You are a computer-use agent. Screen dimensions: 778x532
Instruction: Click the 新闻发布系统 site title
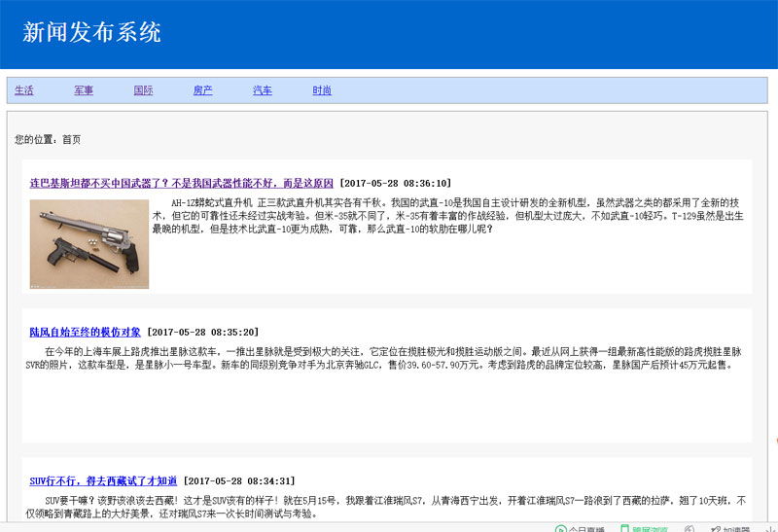91,32
